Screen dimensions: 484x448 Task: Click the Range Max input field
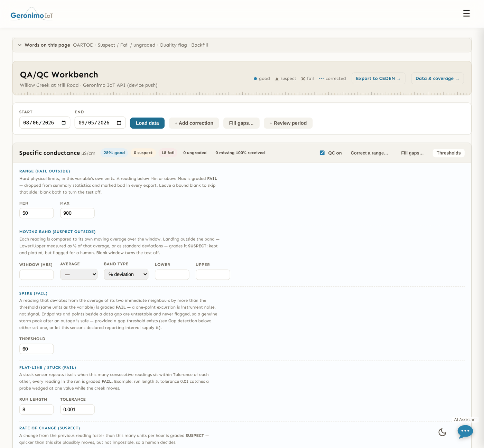click(x=77, y=213)
